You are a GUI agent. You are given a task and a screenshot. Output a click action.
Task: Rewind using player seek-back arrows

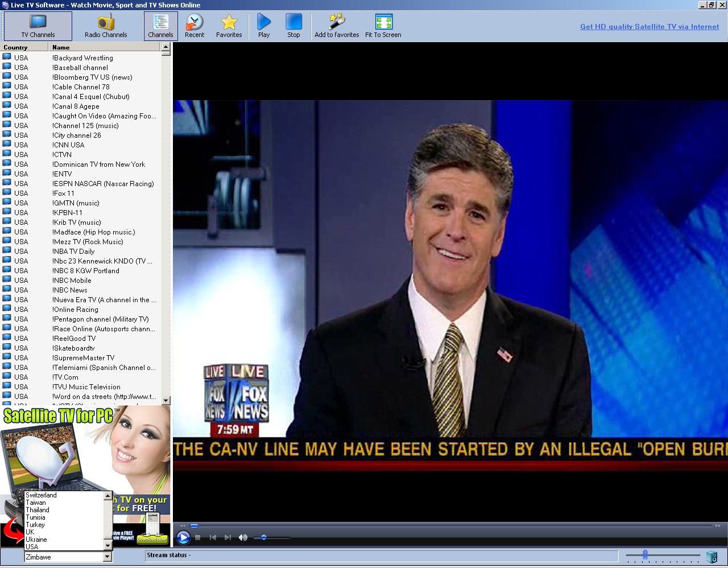pos(183,526)
